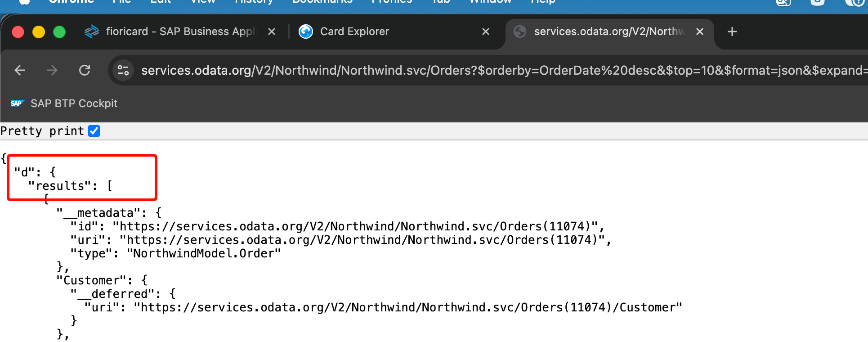Click the "id" Orders(11074) URL line

click(x=337, y=226)
